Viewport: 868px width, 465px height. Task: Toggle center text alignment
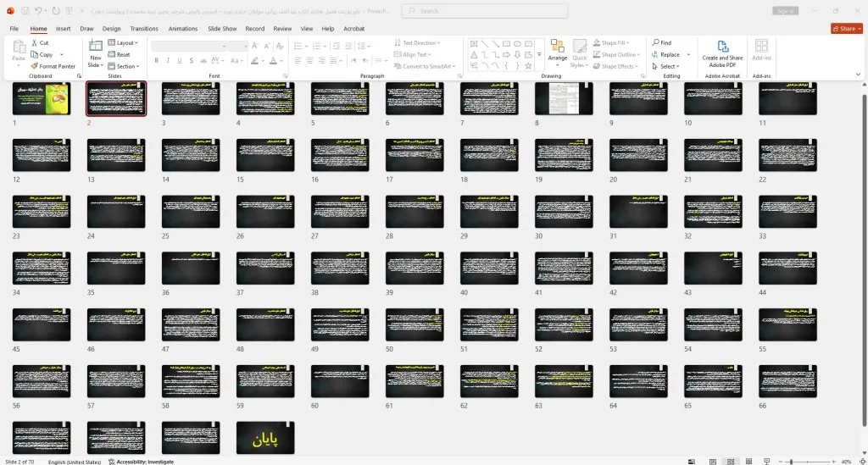(x=309, y=60)
